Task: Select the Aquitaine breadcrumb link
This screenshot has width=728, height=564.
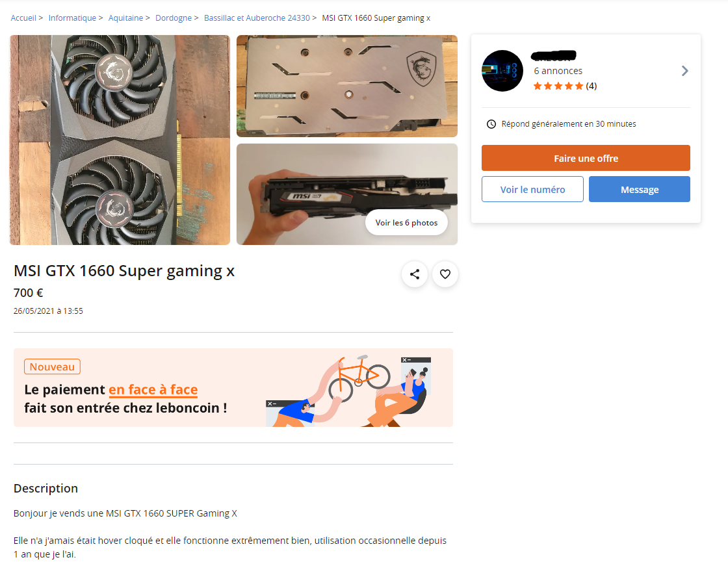Action: click(125, 18)
